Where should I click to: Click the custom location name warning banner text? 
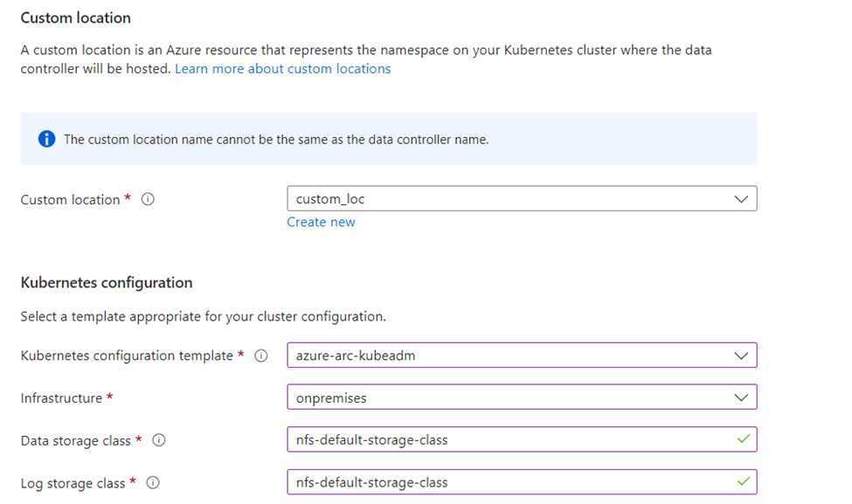tap(276, 140)
